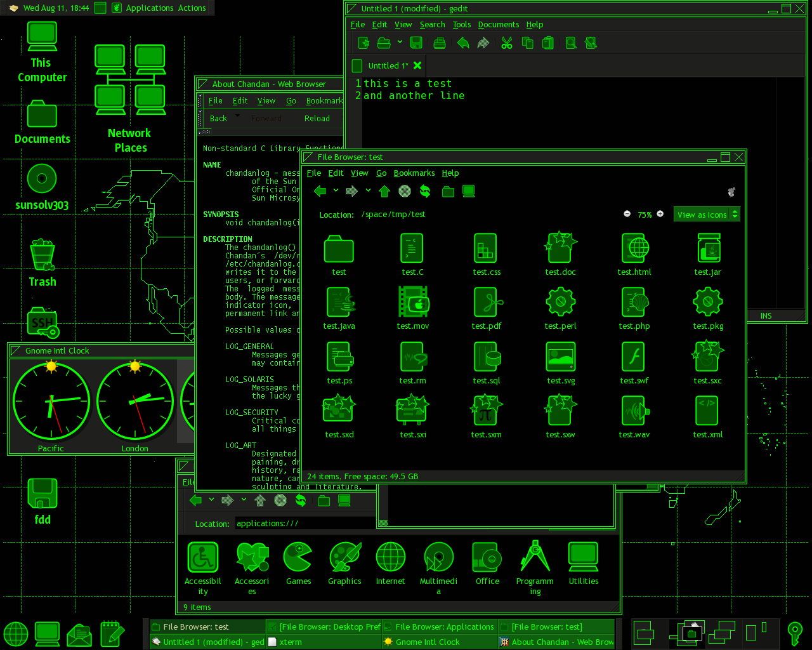Expand Back history arrow in File Browser: test
Image resolution: width=812 pixels, height=650 pixels.
tap(336, 190)
